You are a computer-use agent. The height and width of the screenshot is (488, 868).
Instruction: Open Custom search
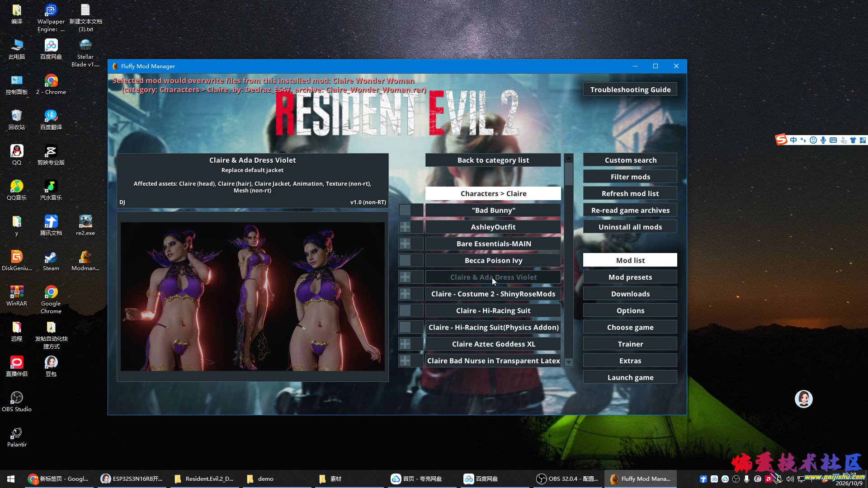(x=630, y=160)
